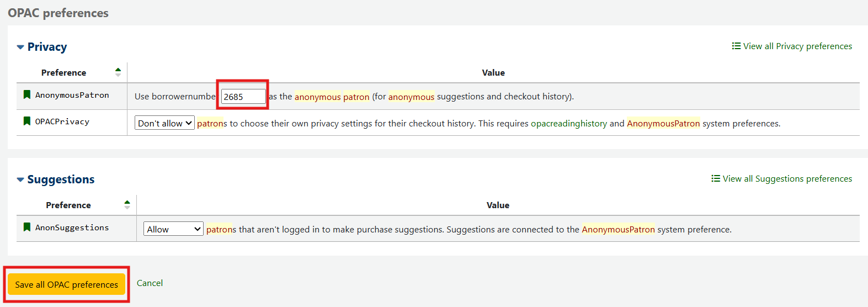Screen dimensions: 868x307
Task: Open View all Suggestions preferences link
Action: (787, 179)
